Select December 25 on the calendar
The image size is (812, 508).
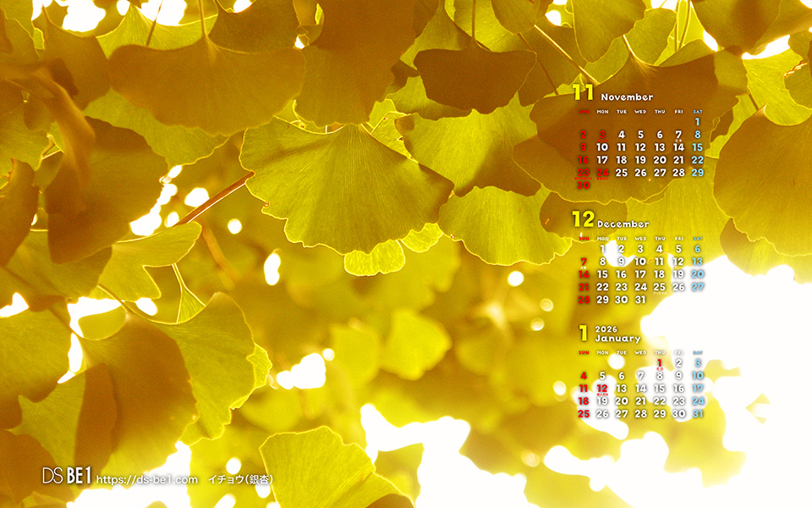tap(660, 287)
